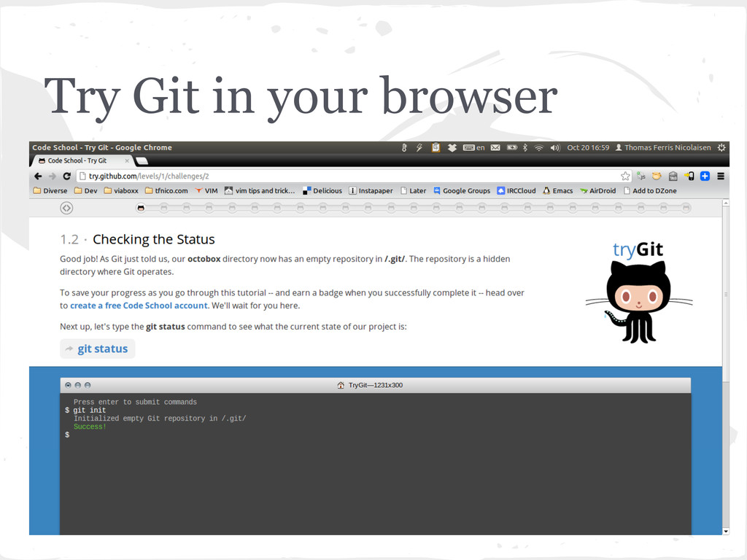This screenshot has width=747, height=560.
Task: Open the Google Groups bookmark
Action: click(x=462, y=191)
